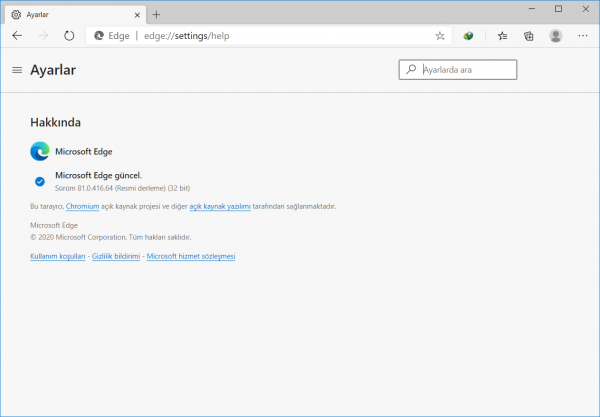This screenshot has width=600, height=417.
Task: Open the 'Gizlilik bildirimi' link
Action: (x=116, y=257)
